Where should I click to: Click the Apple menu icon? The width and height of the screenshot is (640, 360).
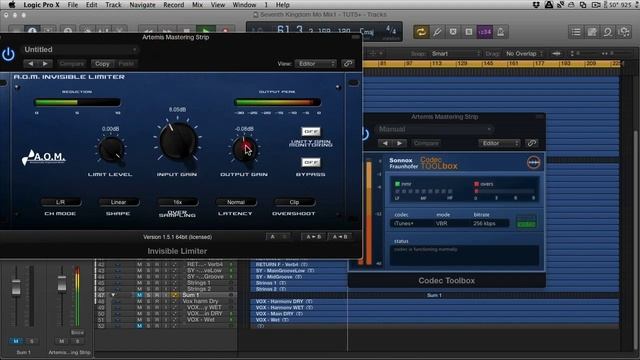point(12,5)
